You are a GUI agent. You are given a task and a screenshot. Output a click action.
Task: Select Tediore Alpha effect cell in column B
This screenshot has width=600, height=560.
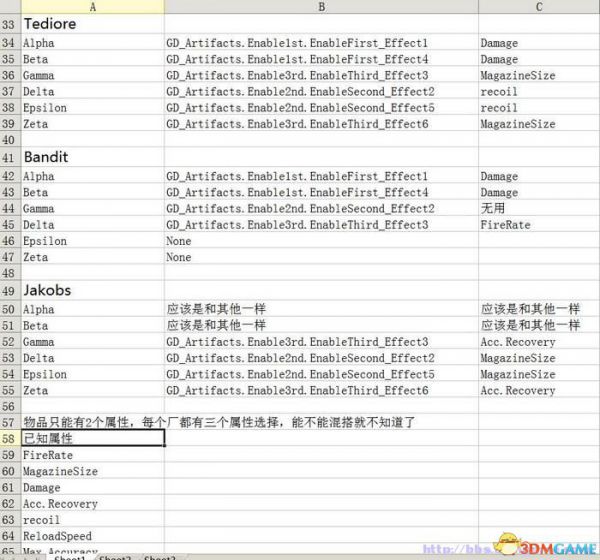click(x=321, y=43)
